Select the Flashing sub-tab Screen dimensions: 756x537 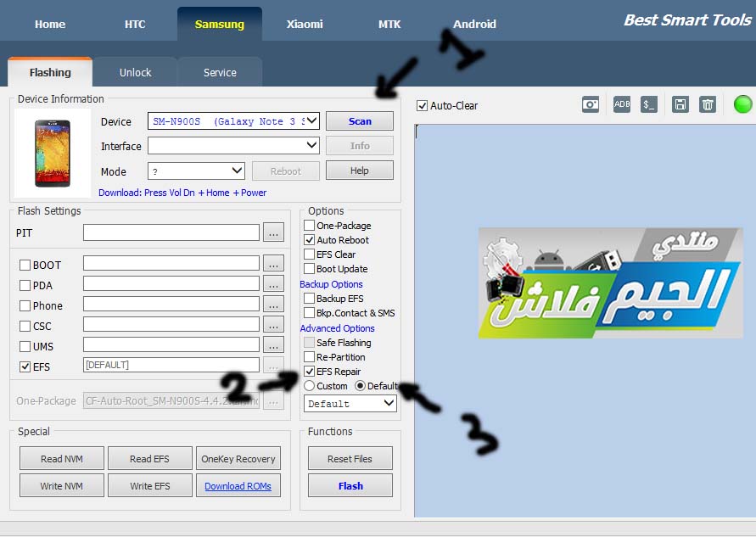point(50,72)
